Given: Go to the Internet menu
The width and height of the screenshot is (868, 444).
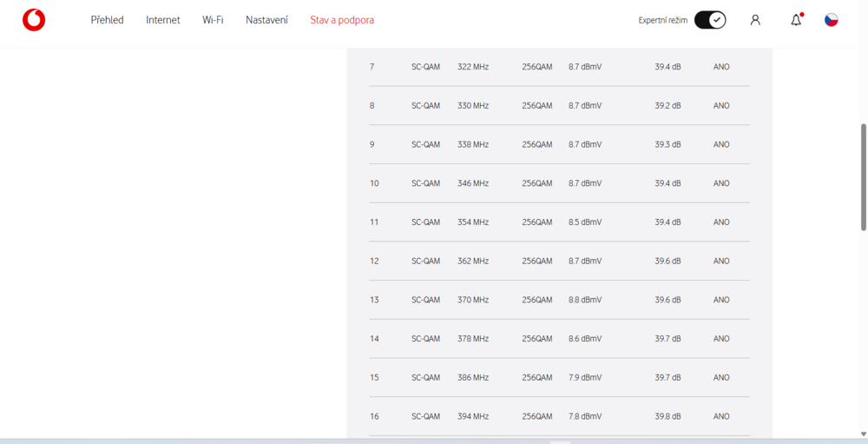Looking at the screenshot, I should pyautogui.click(x=163, y=20).
